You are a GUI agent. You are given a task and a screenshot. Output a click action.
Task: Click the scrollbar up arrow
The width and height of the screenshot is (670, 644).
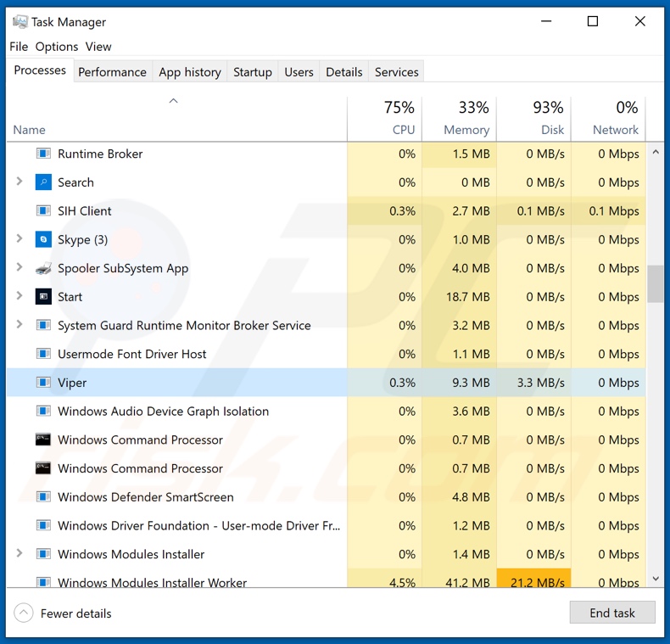click(656, 152)
